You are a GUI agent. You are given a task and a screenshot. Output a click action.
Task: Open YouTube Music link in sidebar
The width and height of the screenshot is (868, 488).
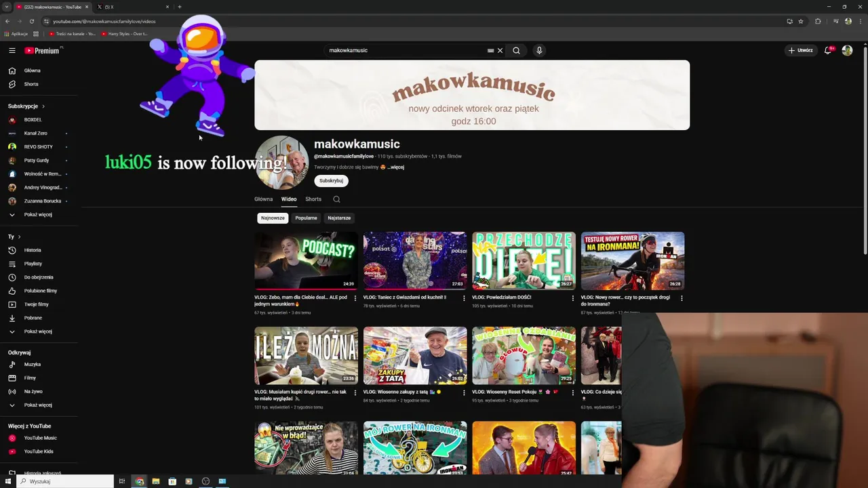[x=41, y=438]
